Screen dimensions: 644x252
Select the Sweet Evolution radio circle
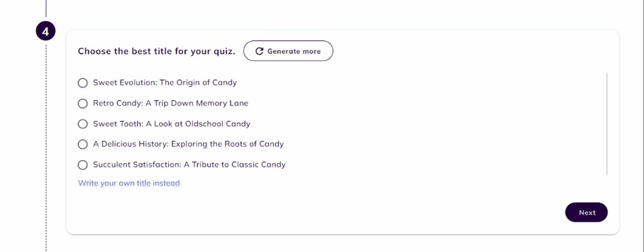(82, 83)
